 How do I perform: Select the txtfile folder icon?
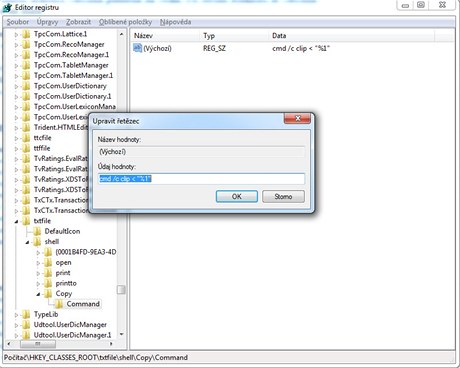26,221
